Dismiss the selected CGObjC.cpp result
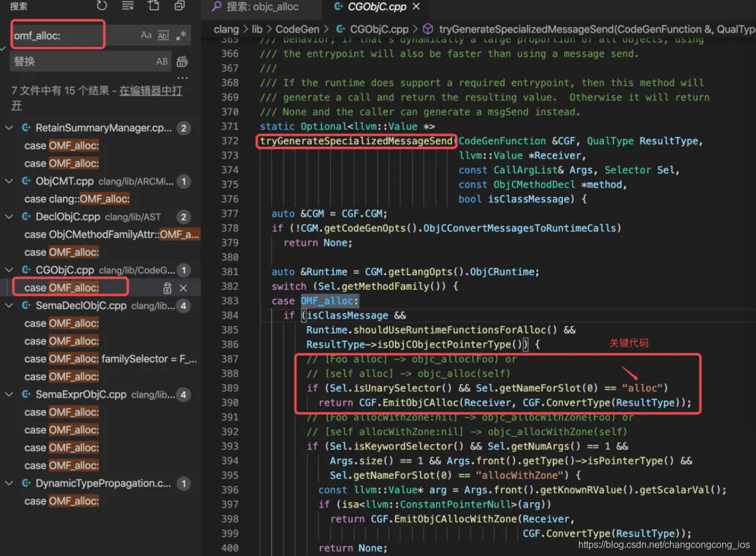The width and height of the screenshot is (756, 556). [x=183, y=288]
